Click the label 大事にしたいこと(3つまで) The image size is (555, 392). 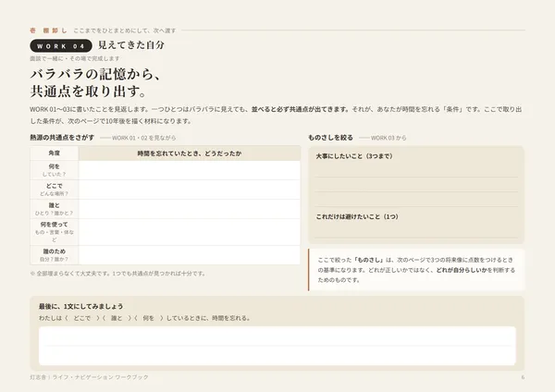(x=354, y=156)
